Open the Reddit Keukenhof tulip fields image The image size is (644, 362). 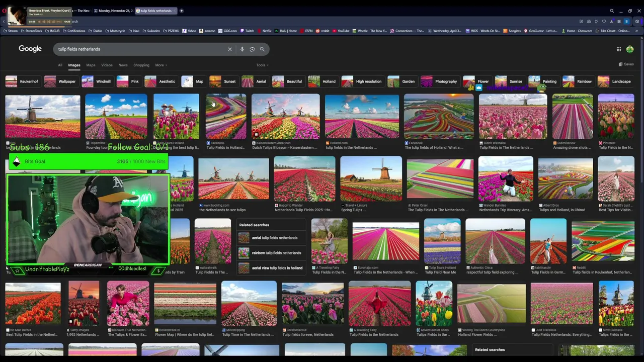pos(603,241)
